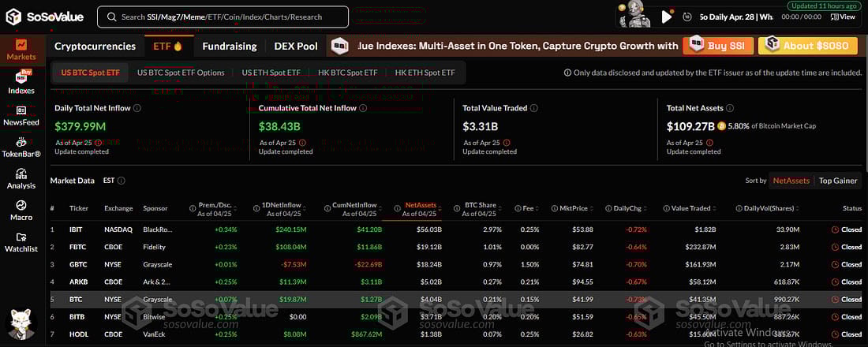
Task: Open Data Analysis in the sidebar
Action: (x=21, y=179)
